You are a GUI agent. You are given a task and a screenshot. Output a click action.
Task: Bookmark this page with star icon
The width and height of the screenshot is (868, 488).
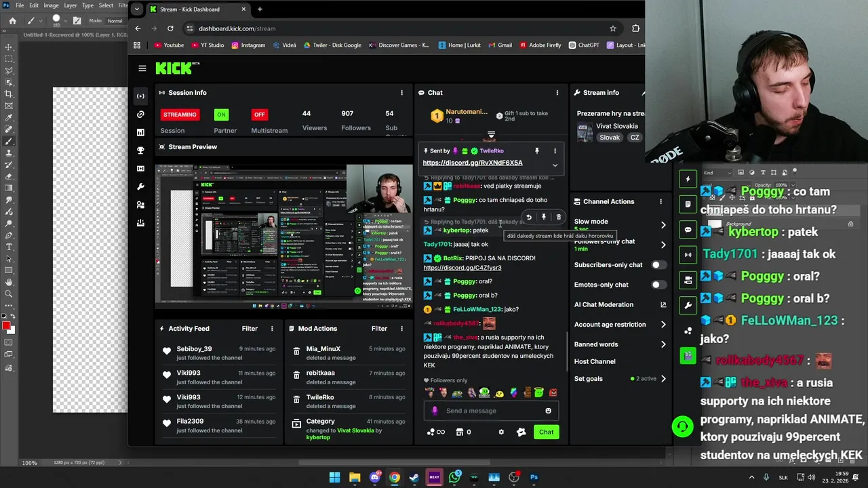point(613,28)
